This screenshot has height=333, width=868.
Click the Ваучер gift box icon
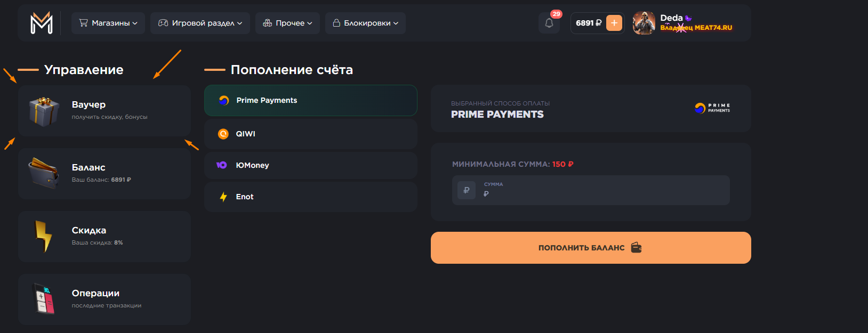click(x=44, y=110)
